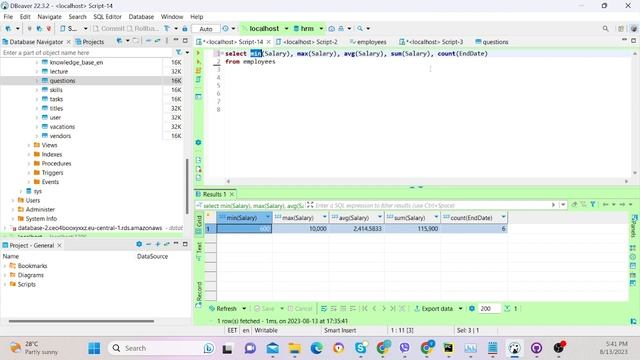Image resolution: width=640 pixels, height=360 pixels.
Task: Select the vacations table in navigator
Action: click(x=62, y=127)
